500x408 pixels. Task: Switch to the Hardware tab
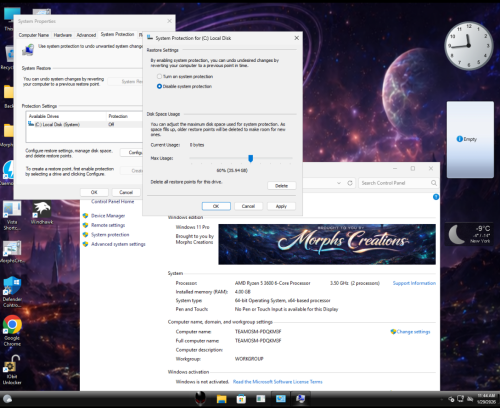click(63, 35)
